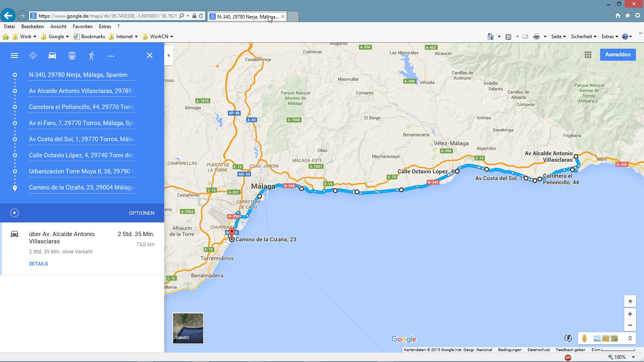Open the new tab button
This screenshot has height=362, width=644.
pos(293,16)
